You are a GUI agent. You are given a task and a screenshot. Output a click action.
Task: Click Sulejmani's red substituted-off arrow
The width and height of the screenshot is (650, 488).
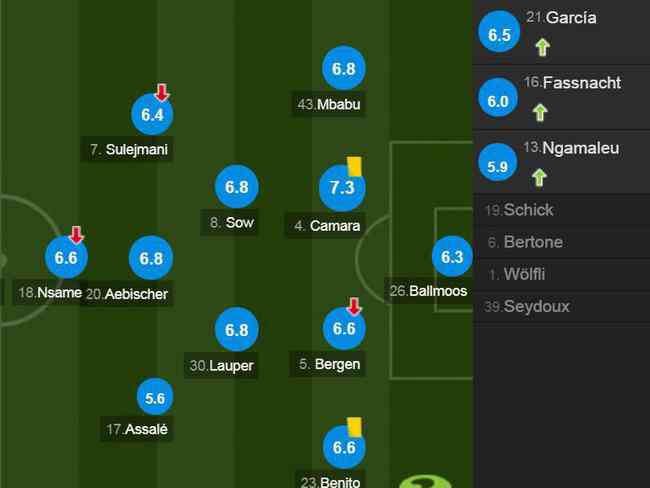pyautogui.click(x=162, y=92)
